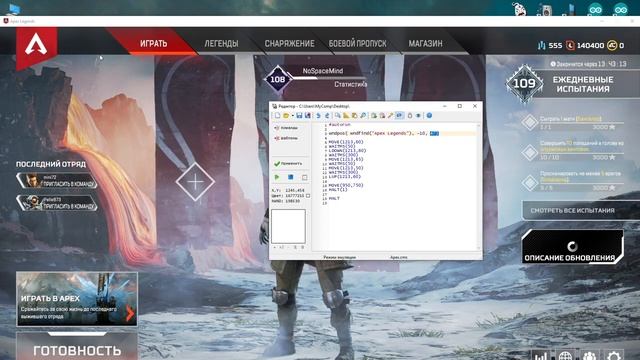Screen dimensions: 640x360
Task: Select the first daily challenge row
Action: tap(573, 122)
